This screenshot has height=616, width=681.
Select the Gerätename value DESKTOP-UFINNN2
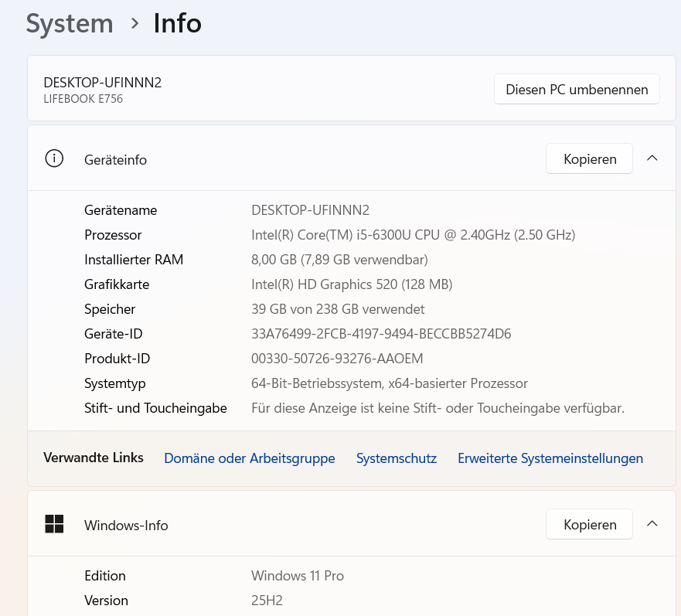(311, 210)
